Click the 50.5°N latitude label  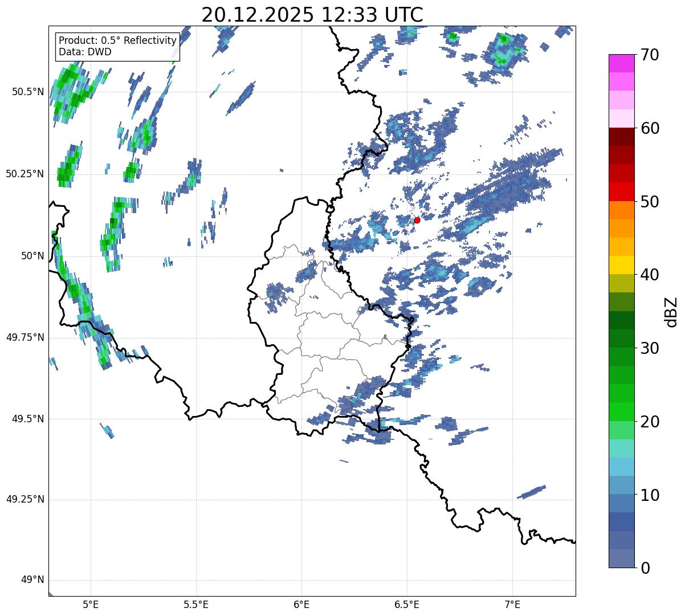(27, 92)
